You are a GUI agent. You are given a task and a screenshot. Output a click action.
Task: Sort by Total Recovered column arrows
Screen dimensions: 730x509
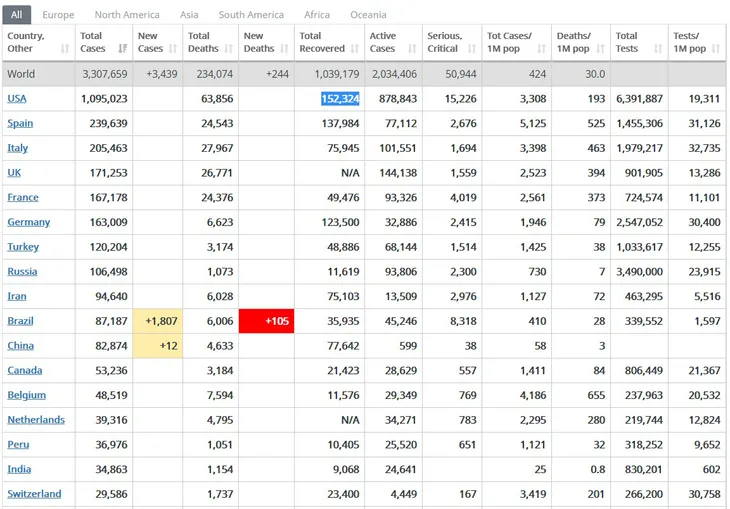[x=355, y=48]
